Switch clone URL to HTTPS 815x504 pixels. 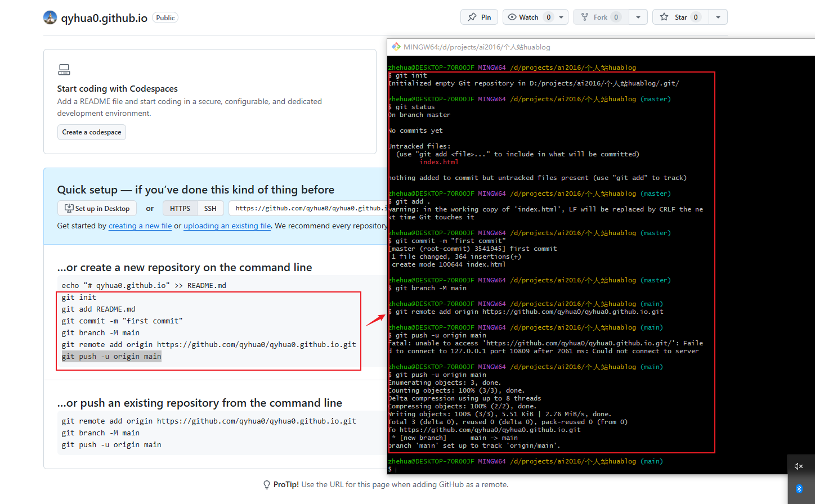[x=180, y=209]
